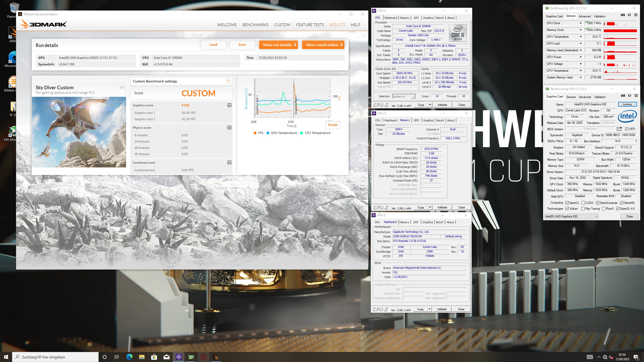Switch to the SPD tab in CPU-Z Memory window
Viewport: 644px width, 362px height.
(416, 120)
